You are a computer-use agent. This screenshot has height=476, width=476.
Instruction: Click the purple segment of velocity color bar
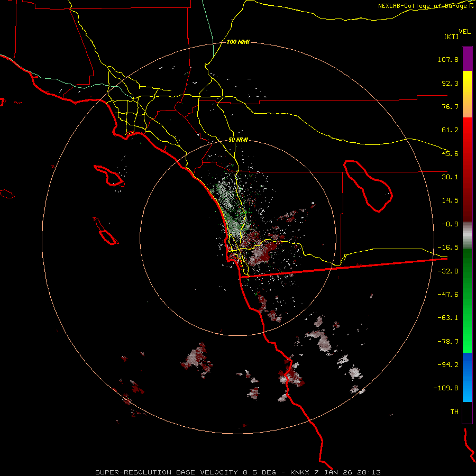tap(467, 59)
